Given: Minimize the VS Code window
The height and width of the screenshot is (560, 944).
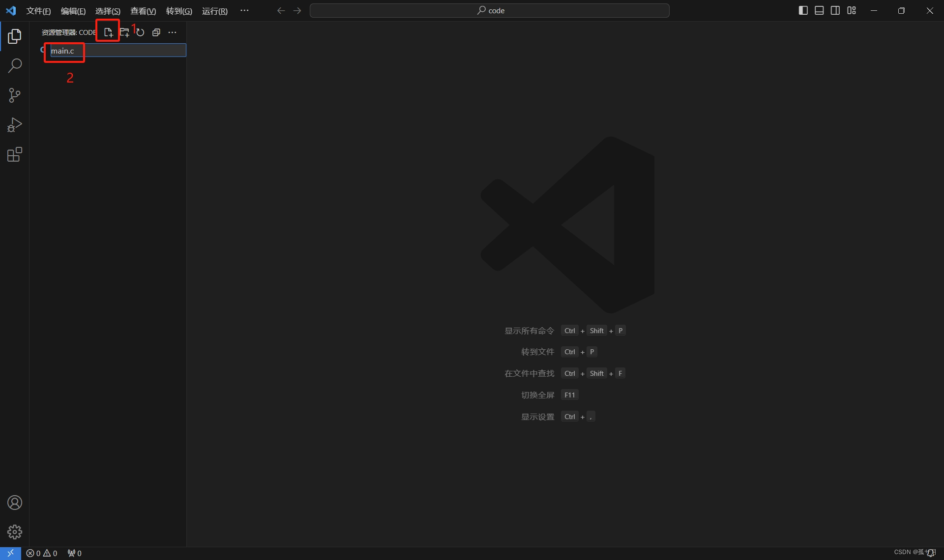Looking at the screenshot, I should click(874, 10).
